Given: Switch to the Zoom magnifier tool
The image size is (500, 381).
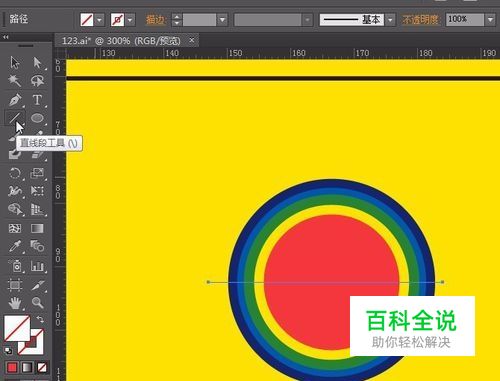Looking at the screenshot, I should click(x=37, y=303).
